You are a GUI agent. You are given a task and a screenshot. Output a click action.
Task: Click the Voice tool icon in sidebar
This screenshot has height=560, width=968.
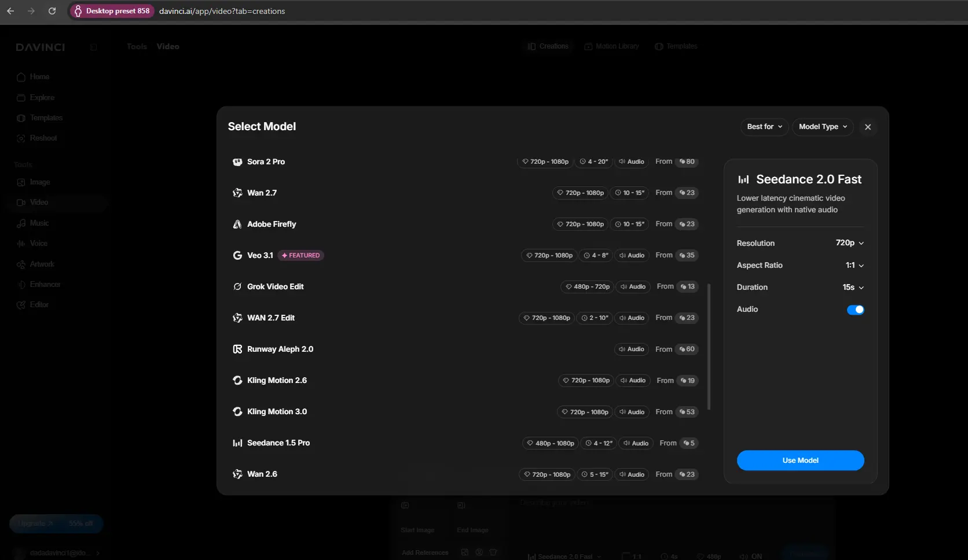[21, 244]
